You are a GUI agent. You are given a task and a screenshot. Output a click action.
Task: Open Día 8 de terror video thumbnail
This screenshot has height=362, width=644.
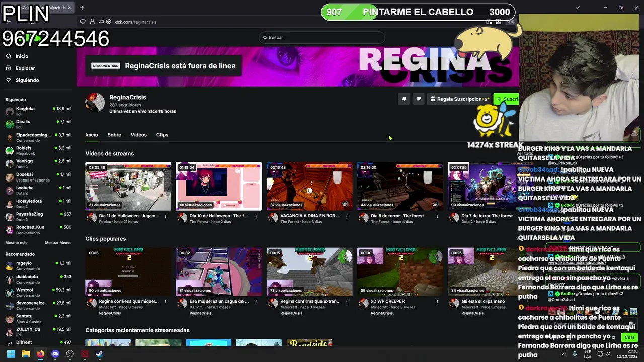(400, 186)
